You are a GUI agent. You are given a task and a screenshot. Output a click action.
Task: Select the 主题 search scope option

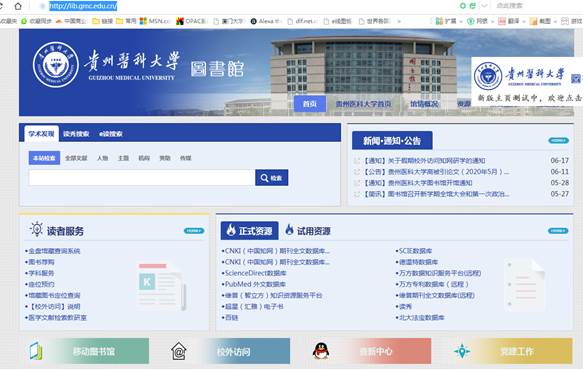click(123, 158)
